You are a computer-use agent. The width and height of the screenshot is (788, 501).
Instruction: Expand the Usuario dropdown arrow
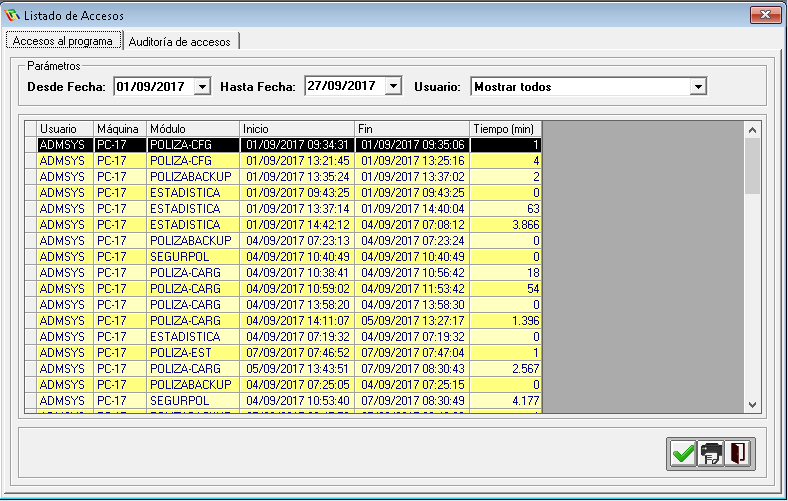[x=698, y=87]
